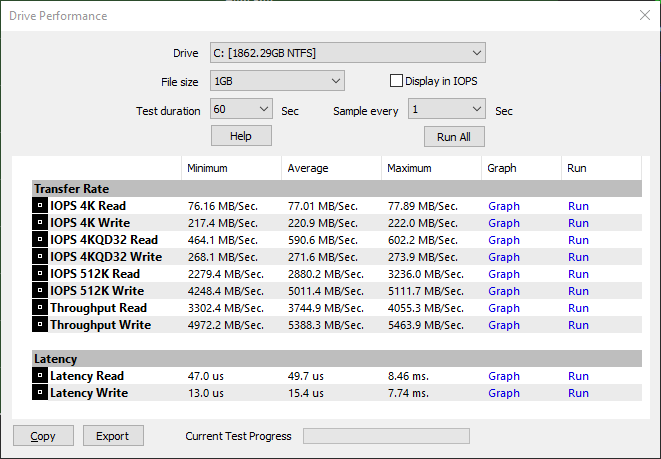Click the icon beside Latency Read
This screenshot has height=459, width=661.
coord(40,376)
